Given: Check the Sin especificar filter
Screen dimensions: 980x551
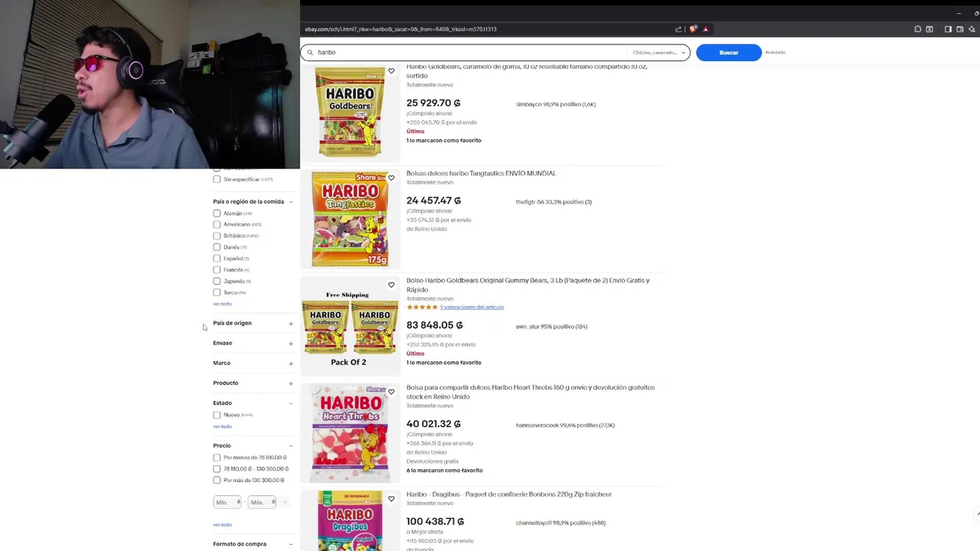Looking at the screenshot, I should (x=217, y=179).
